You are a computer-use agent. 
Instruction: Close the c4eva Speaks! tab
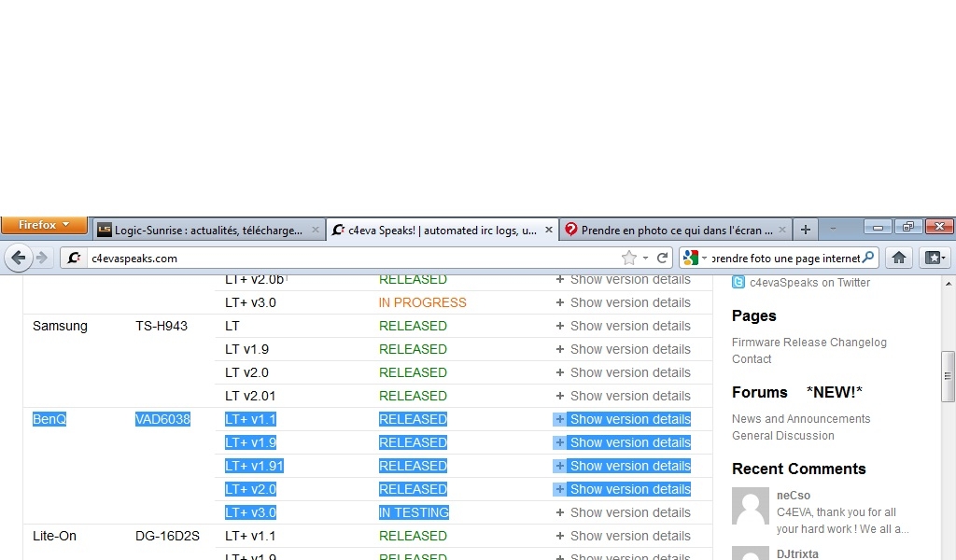(549, 230)
